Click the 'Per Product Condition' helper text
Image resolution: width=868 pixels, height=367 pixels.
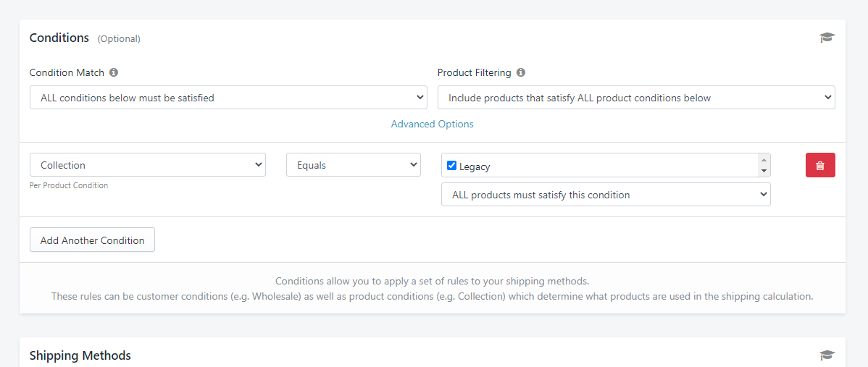69,186
